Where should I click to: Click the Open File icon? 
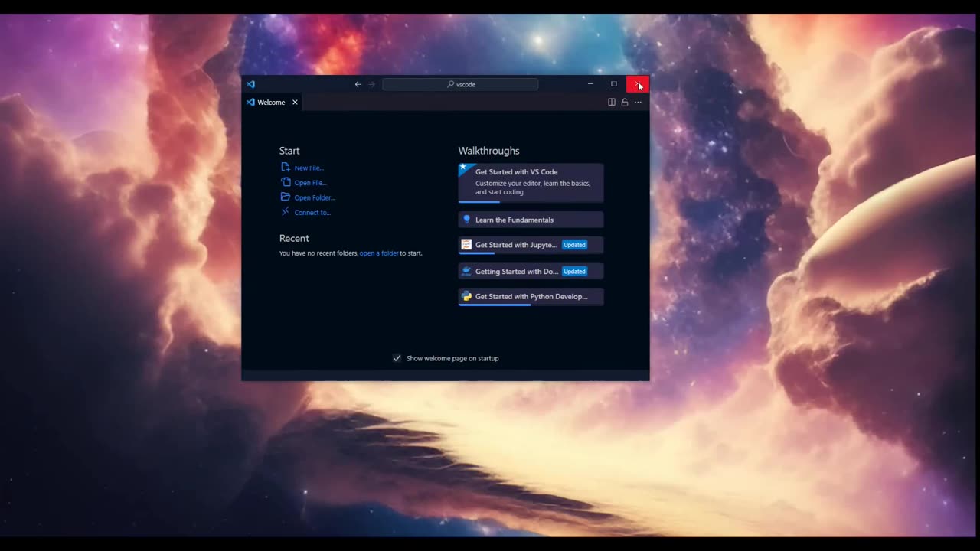click(x=286, y=182)
